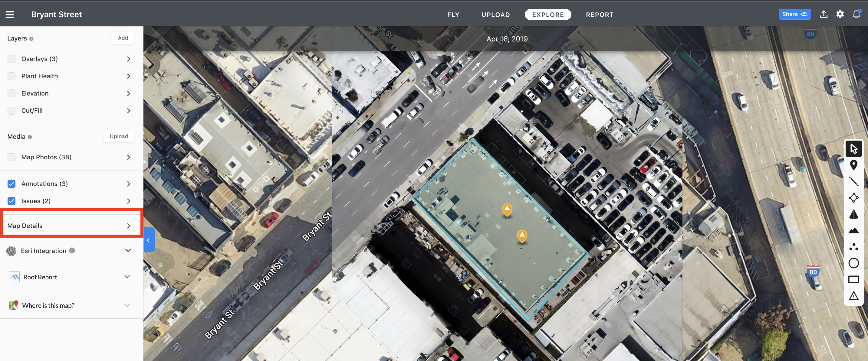The width and height of the screenshot is (868, 361).
Task: Expand the Issues chevron
Action: coord(128,201)
